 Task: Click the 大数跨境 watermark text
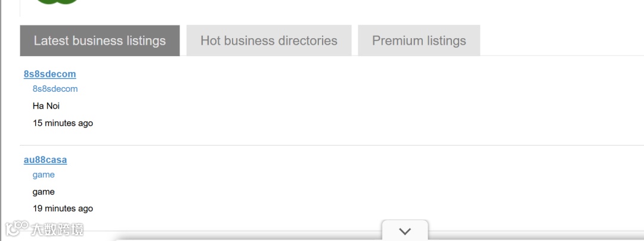tap(57, 229)
